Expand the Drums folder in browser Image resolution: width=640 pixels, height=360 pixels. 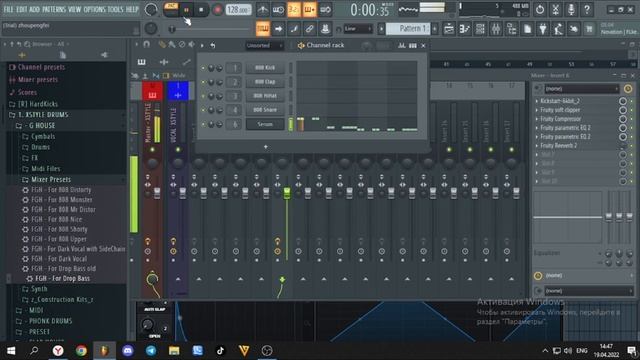tap(36, 147)
